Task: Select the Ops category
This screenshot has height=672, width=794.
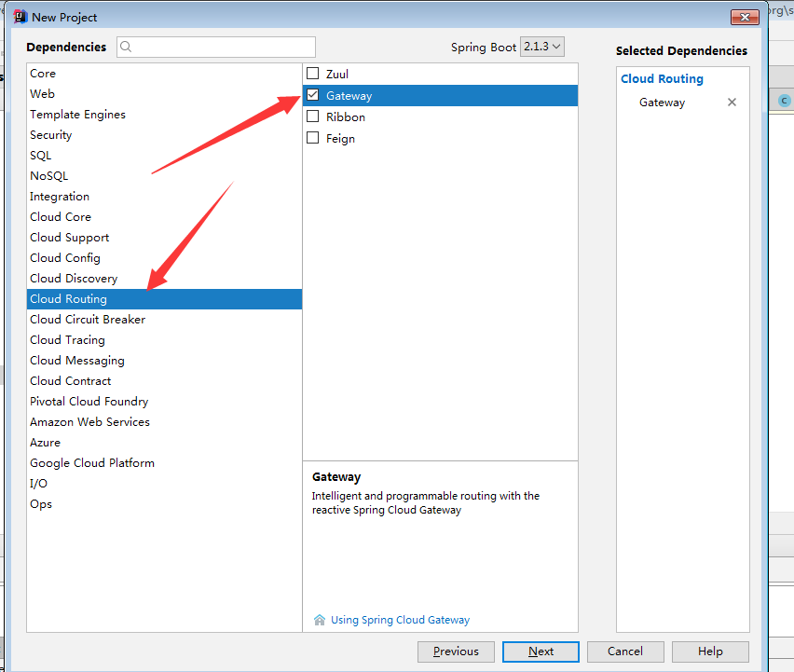Action: tap(40, 503)
